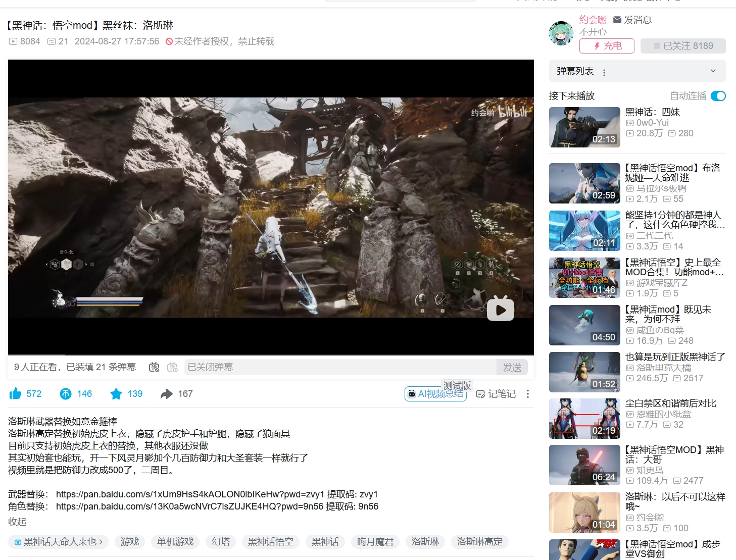
Task: Click the 接下来播放 heading
Action: pyautogui.click(x=572, y=96)
